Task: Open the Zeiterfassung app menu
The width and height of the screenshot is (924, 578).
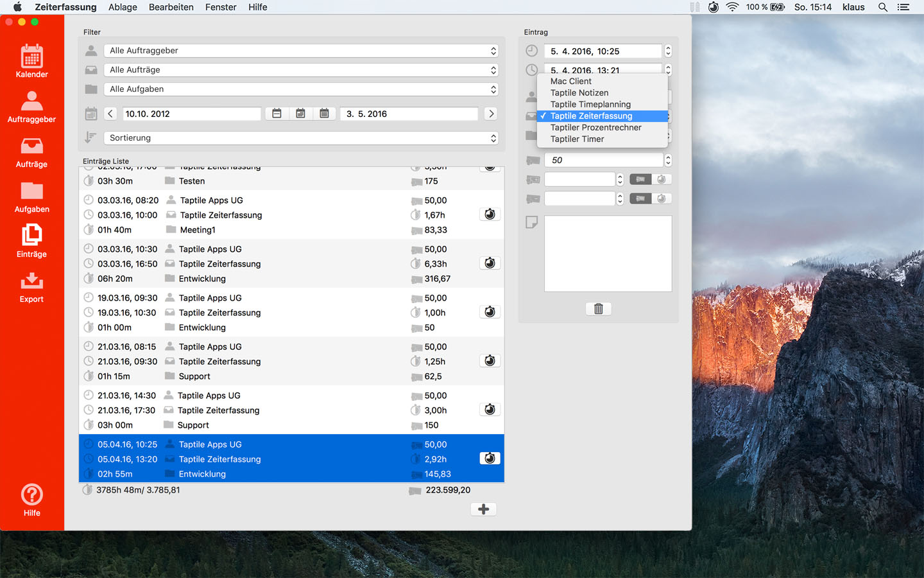Action: (x=65, y=7)
